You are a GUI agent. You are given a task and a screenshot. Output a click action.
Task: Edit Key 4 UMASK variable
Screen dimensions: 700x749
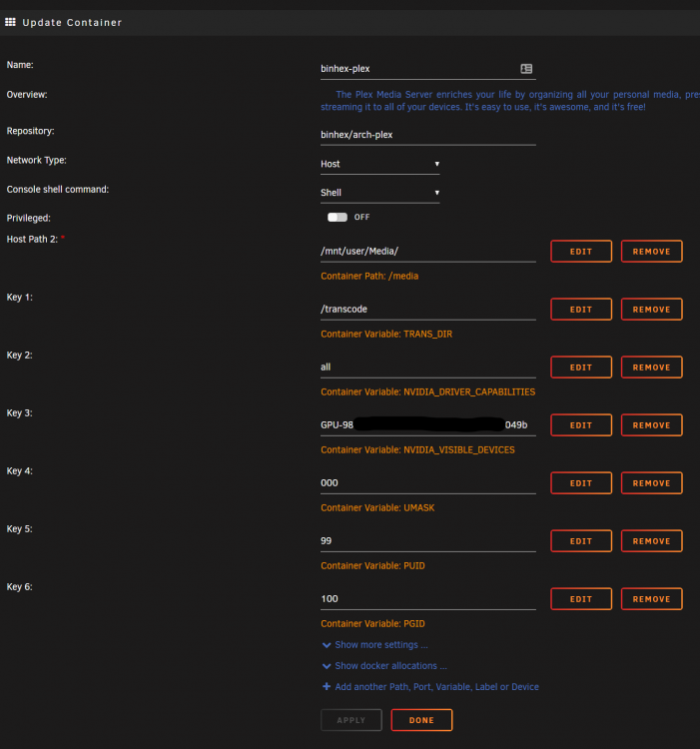click(581, 483)
